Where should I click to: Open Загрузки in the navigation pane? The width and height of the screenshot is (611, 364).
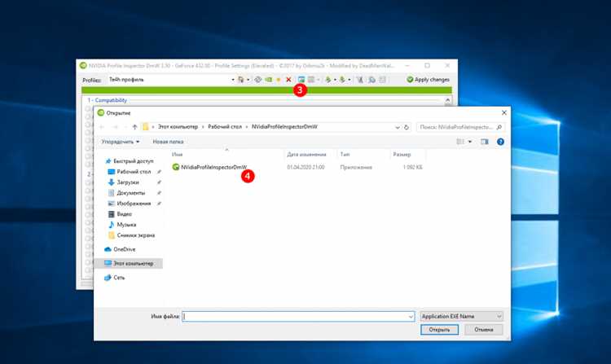[x=127, y=182]
